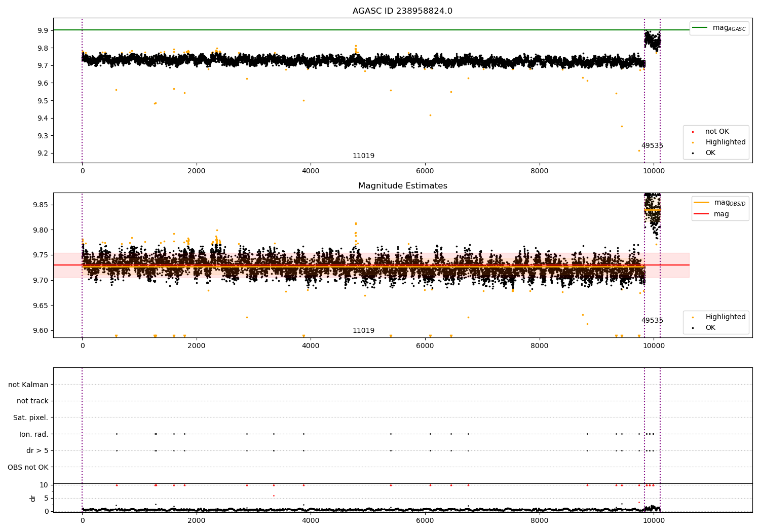Click the "dr > 5" row label
This screenshot has width=760, height=532.
click(37, 450)
